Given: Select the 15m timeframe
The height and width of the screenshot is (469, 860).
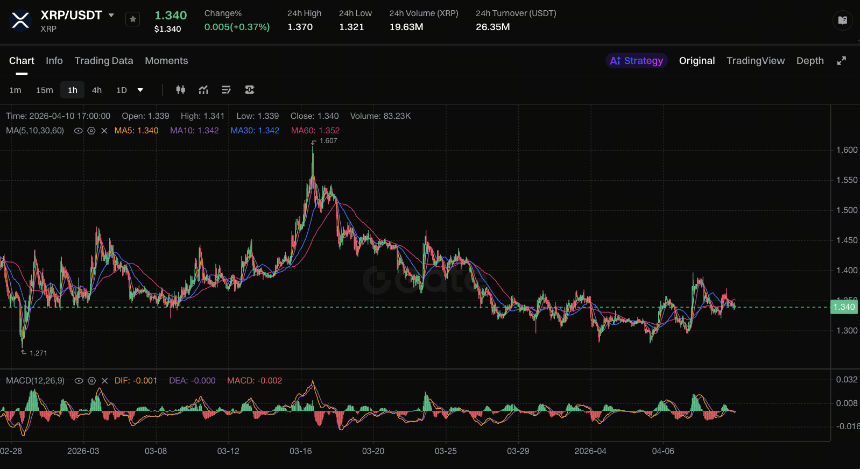Looking at the screenshot, I should [44, 90].
